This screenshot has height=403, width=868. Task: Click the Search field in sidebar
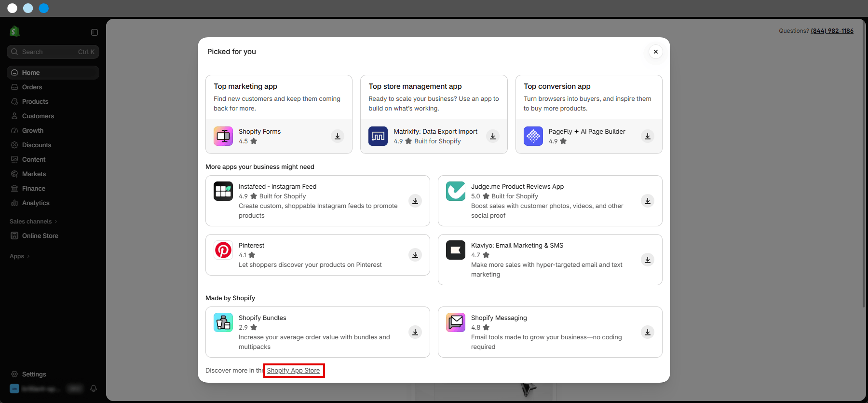click(x=53, y=52)
